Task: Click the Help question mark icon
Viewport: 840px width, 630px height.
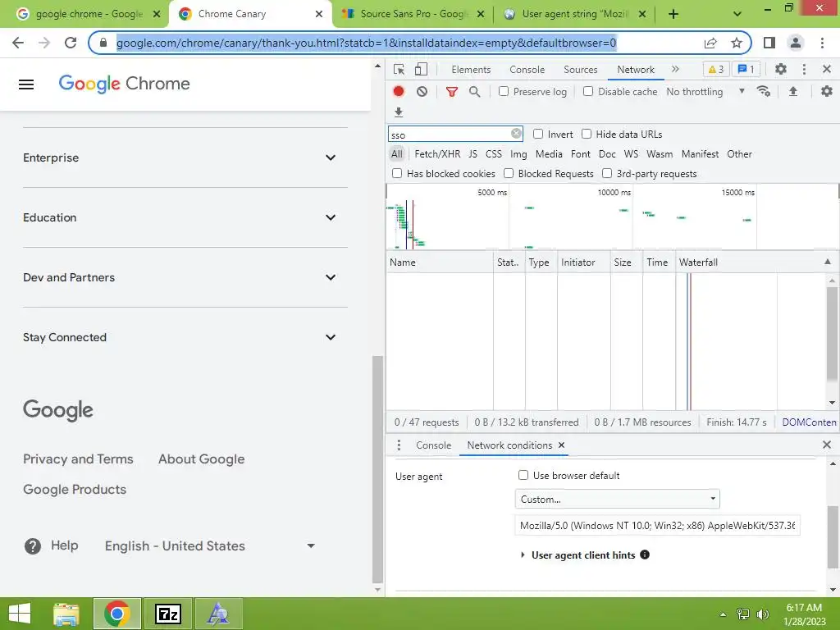Action: coord(33,546)
